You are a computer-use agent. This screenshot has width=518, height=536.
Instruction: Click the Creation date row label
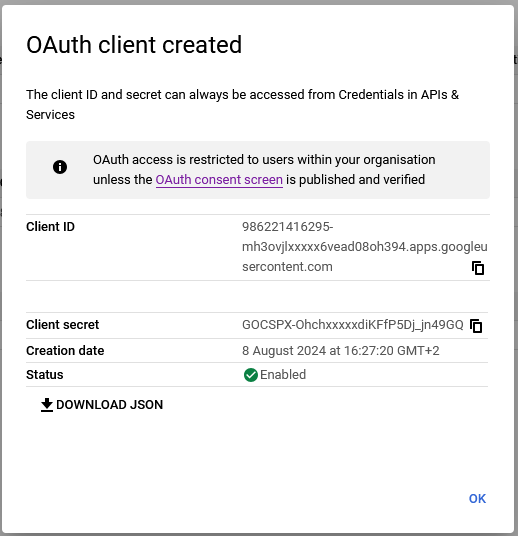coord(65,351)
